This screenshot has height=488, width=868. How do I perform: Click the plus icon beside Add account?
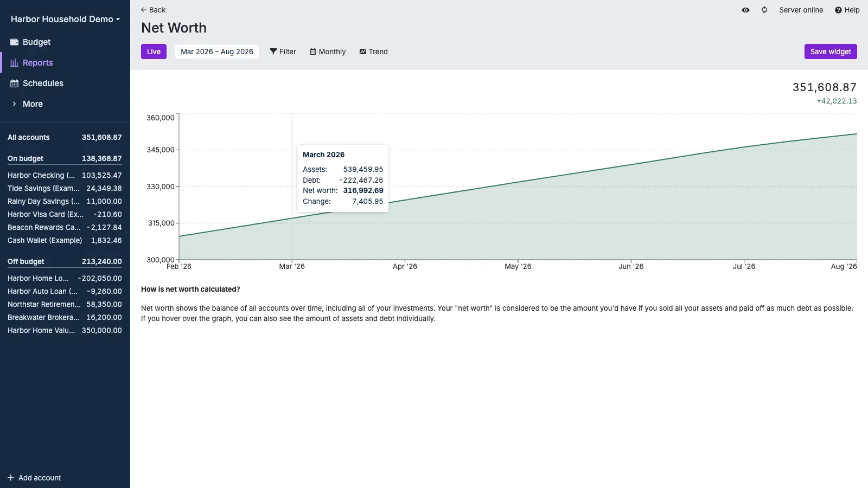(11, 478)
